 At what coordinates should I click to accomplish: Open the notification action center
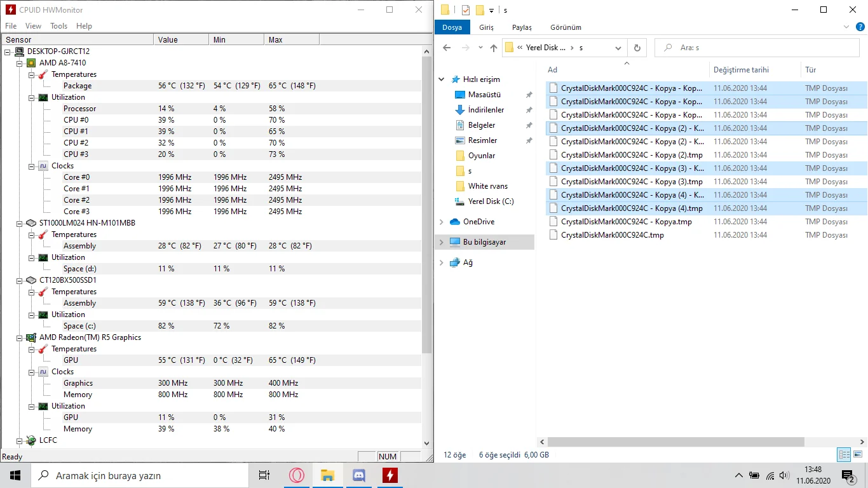[848, 475]
